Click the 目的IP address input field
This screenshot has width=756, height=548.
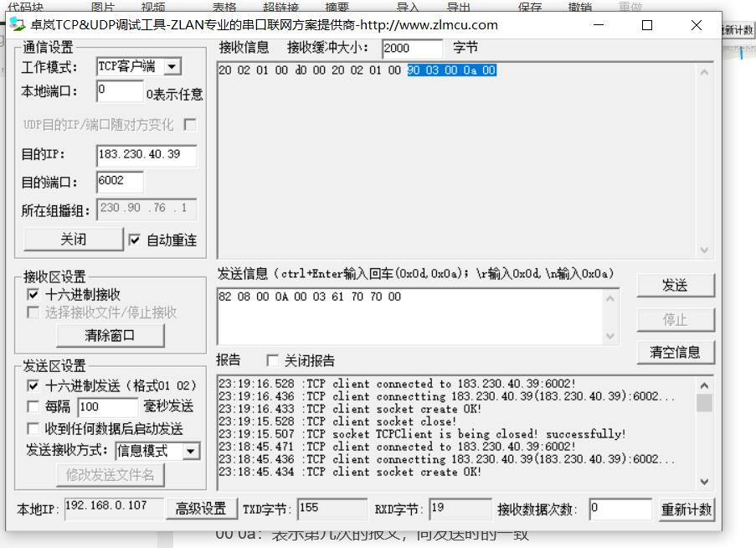tap(145, 156)
